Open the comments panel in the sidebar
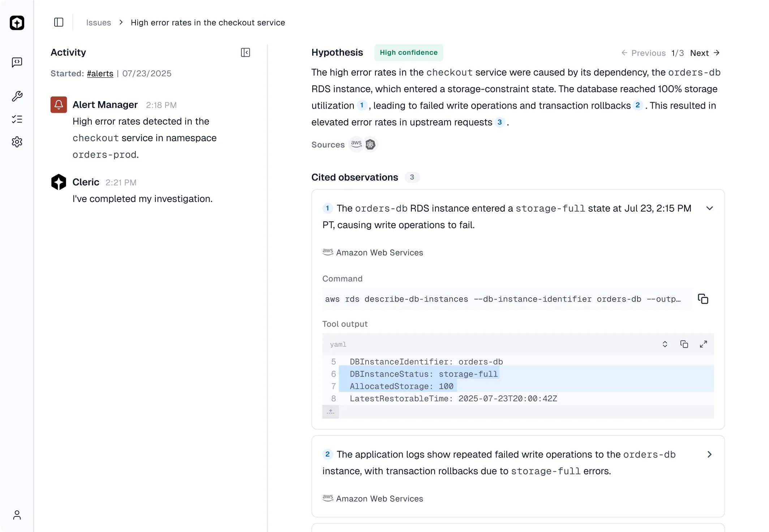 click(x=17, y=62)
